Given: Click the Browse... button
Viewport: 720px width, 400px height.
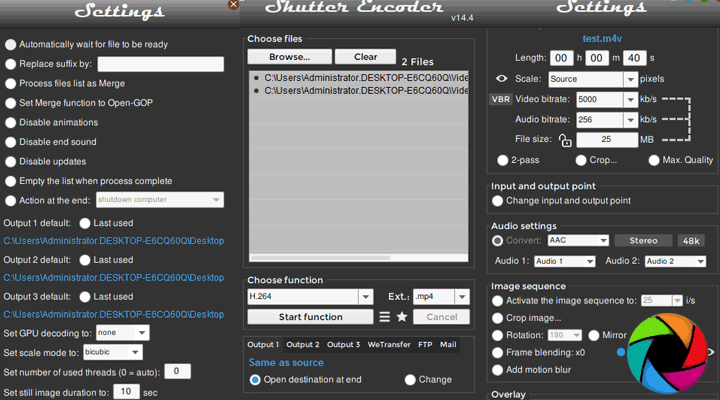Looking at the screenshot, I should pos(287,57).
